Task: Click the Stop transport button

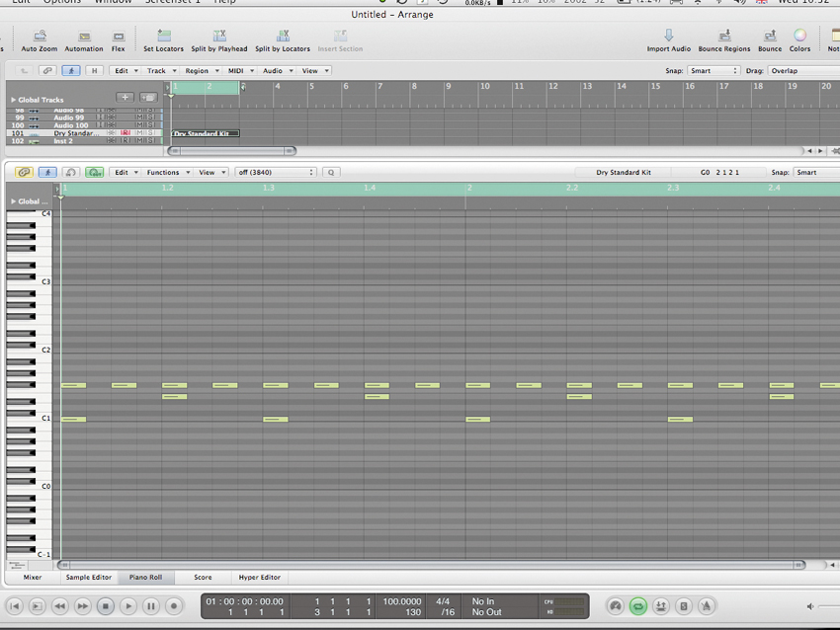Action: pos(106,606)
